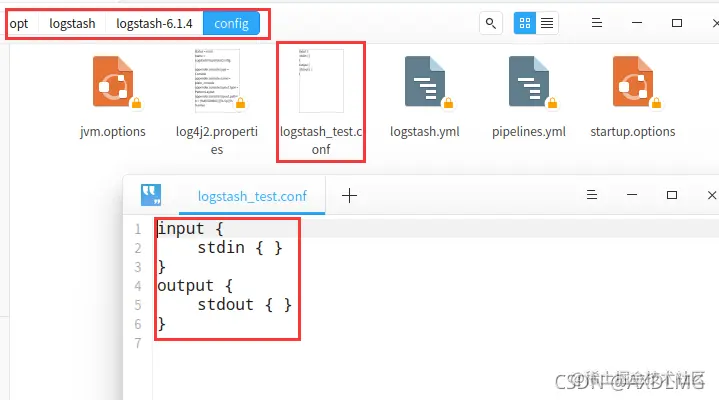
Task: Place cursor on 'stdin { }' line
Action: click(x=240, y=248)
